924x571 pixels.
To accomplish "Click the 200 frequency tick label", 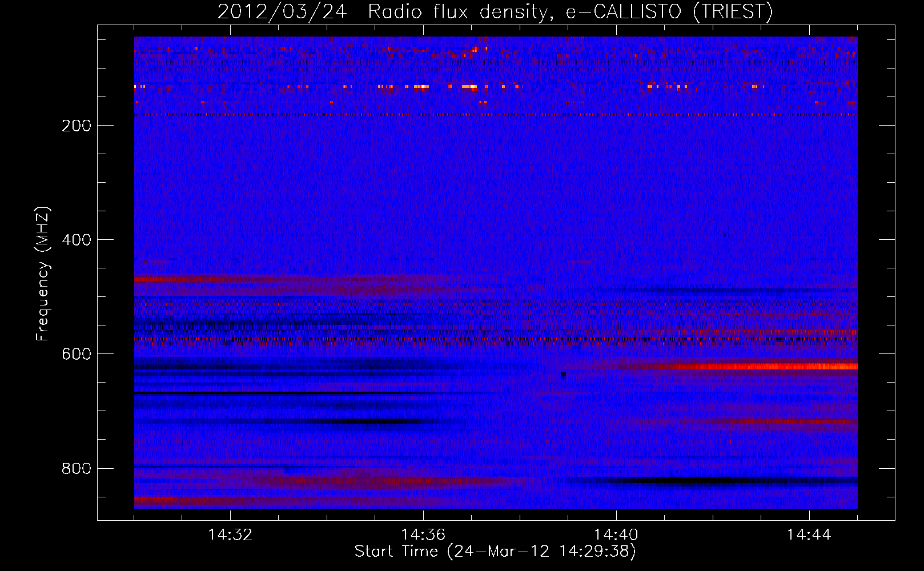I will (x=76, y=126).
